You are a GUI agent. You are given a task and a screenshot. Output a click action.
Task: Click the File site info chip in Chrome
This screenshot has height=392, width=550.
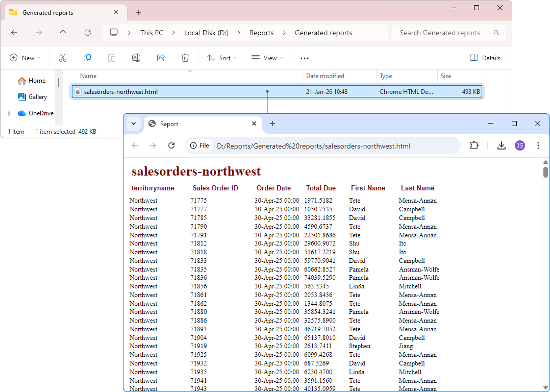[x=199, y=145]
